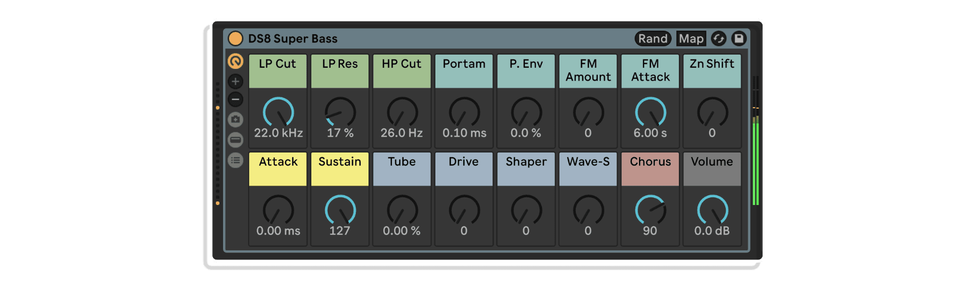Select the green LP Cut macro label
The width and height of the screenshot is (980, 281).
click(278, 71)
